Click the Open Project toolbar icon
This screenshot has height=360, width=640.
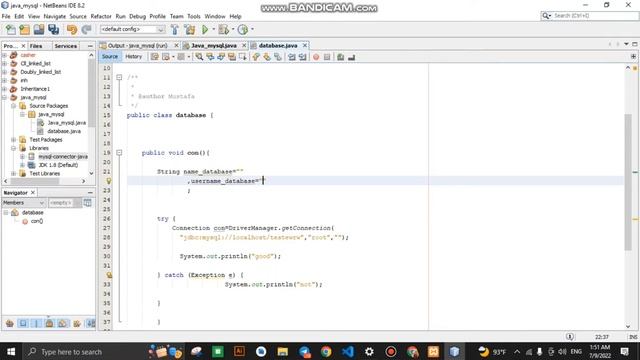point(39,29)
